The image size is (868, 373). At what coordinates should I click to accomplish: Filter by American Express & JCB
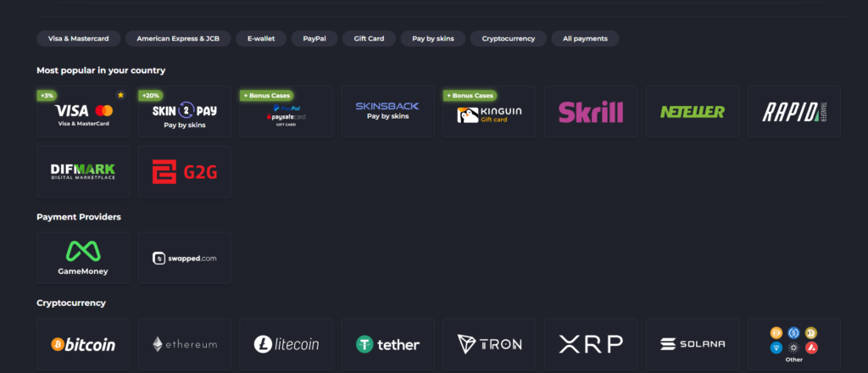[178, 39]
